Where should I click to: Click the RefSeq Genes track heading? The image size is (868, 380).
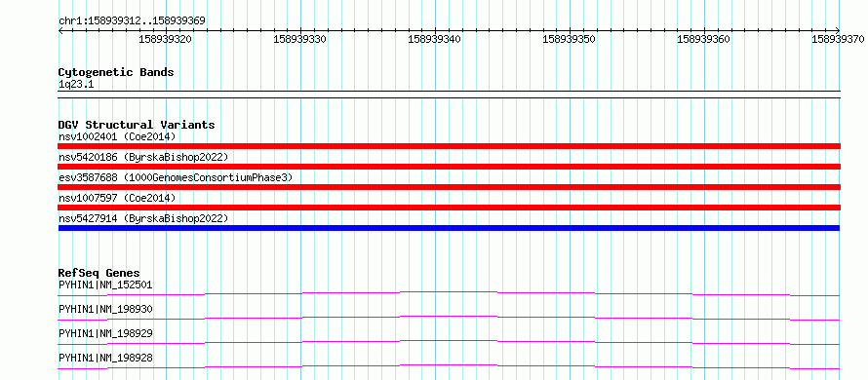99,273
